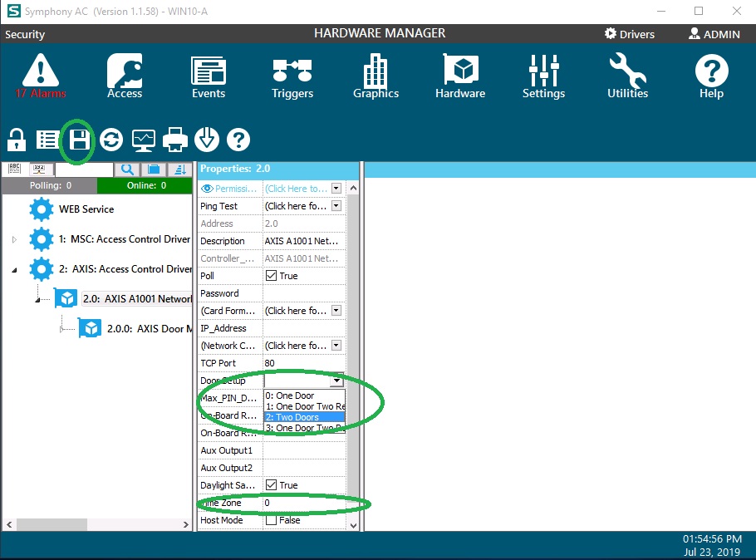Click the properties scroll down arrow

tap(353, 525)
